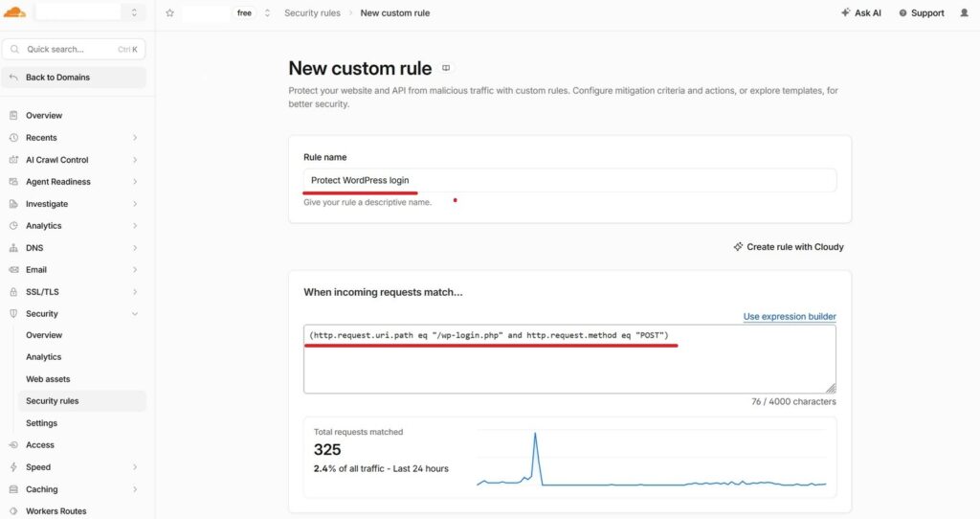This screenshot has width=980, height=519.
Task: Click the Workers Routes icon
Action: 13,511
